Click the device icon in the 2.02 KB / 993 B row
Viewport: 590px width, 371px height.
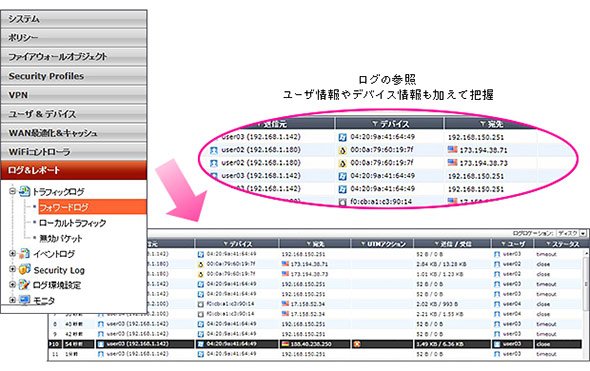click(x=201, y=304)
